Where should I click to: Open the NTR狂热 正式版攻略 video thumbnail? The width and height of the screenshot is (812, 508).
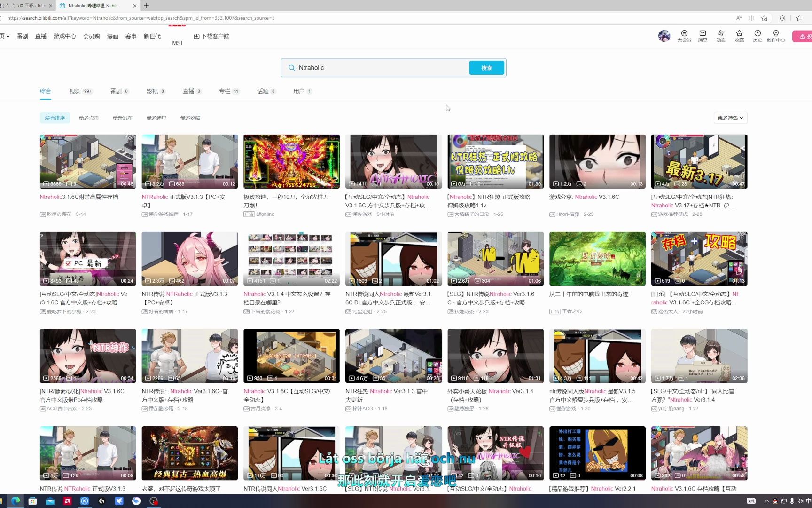click(495, 161)
